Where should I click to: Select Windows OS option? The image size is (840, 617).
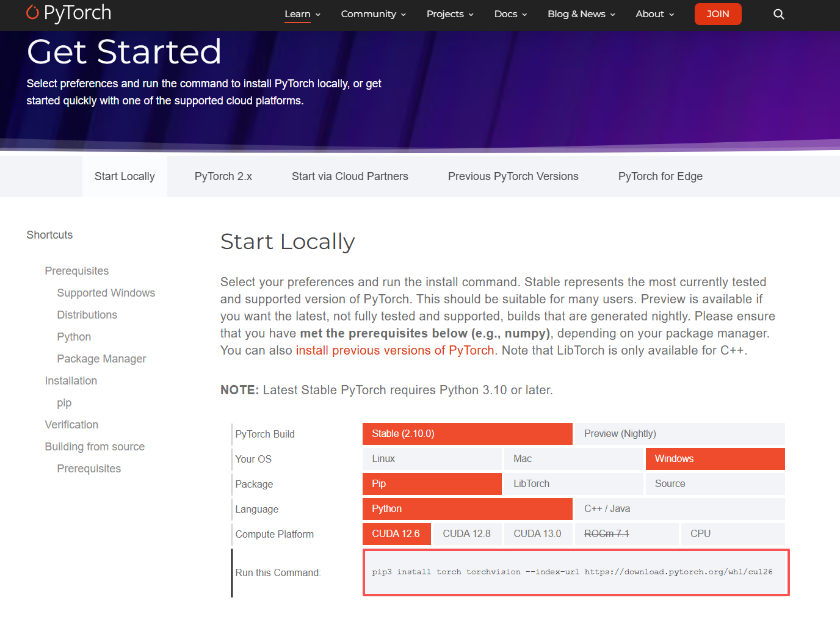point(715,459)
